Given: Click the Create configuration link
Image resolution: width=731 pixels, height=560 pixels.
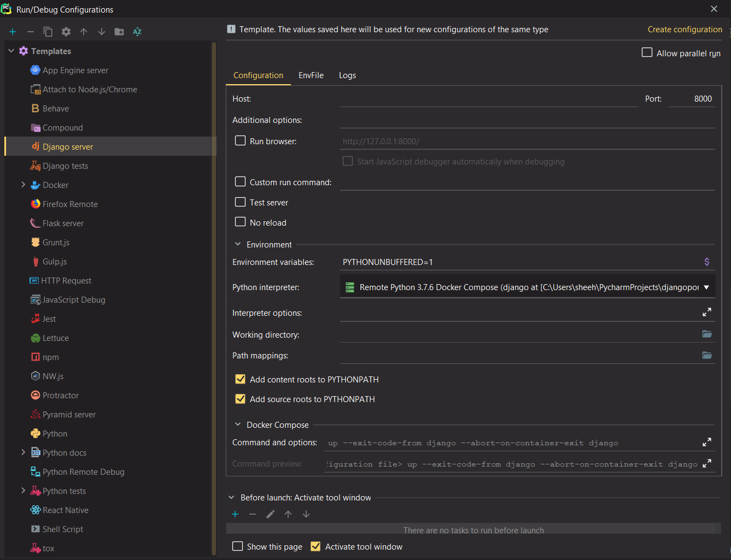Looking at the screenshot, I should pyautogui.click(x=685, y=29).
